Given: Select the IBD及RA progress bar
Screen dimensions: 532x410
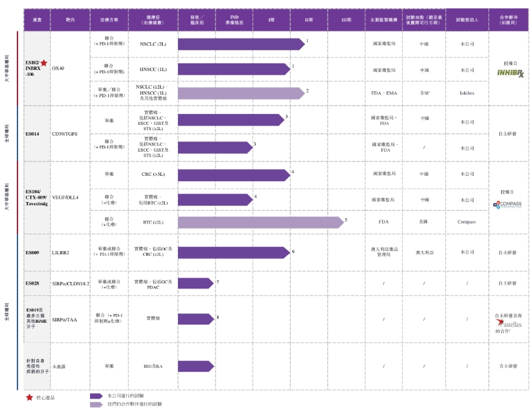Looking at the screenshot, I should pyautogui.click(x=195, y=366).
